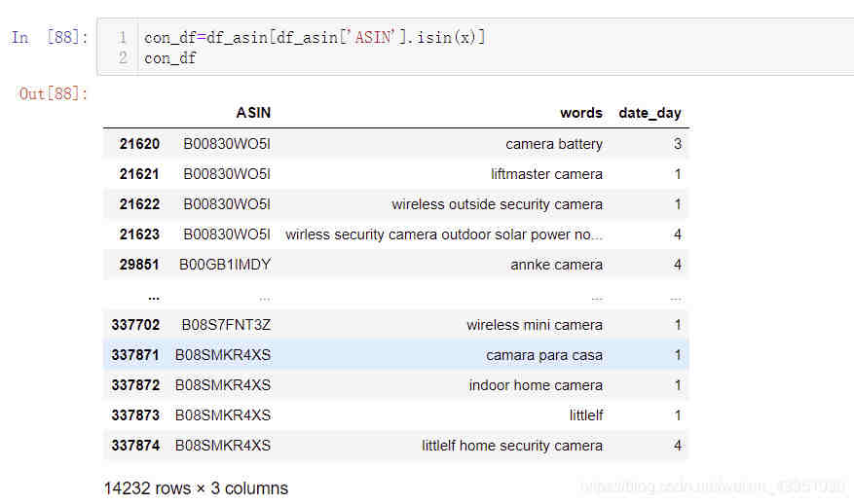The image size is (854, 504).
Task: Click 'littlelf home security camera' cell
Action: tap(511, 446)
